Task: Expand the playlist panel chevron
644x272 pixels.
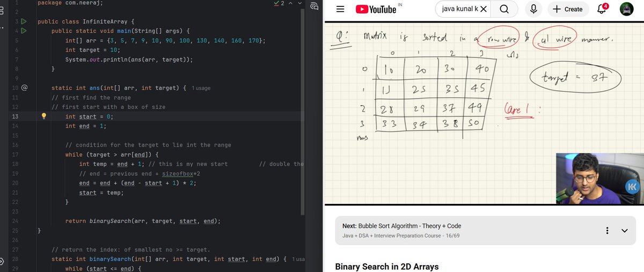Action: 625,231
